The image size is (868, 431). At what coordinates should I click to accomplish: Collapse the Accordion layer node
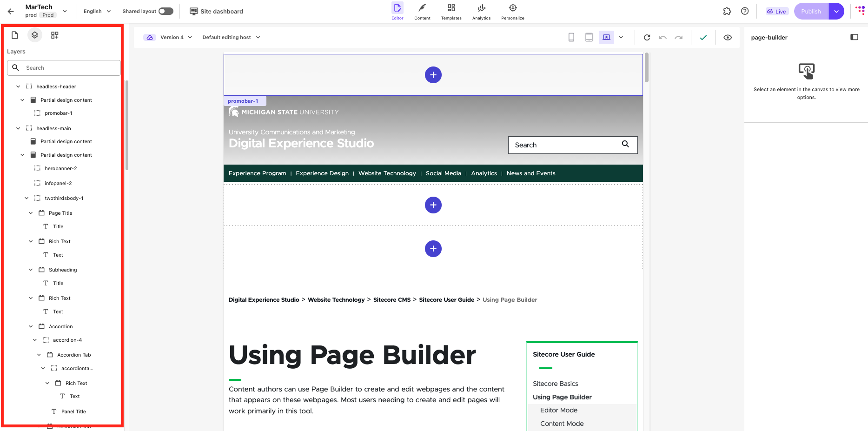pyautogui.click(x=31, y=326)
